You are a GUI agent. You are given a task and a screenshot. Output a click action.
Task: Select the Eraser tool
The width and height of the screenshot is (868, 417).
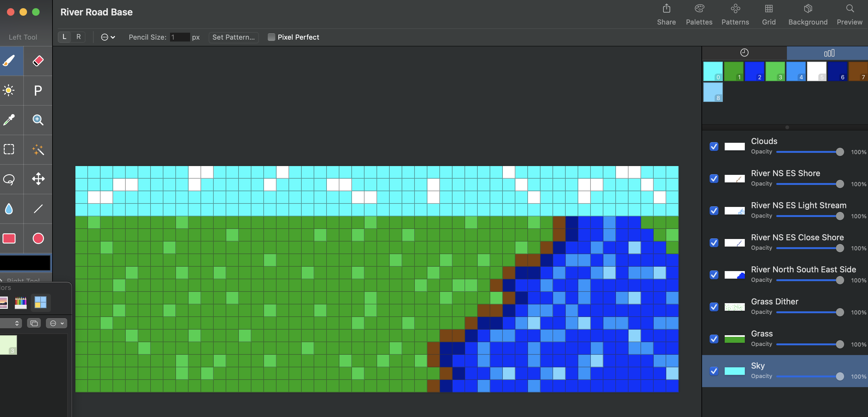[x=38, y=61]
